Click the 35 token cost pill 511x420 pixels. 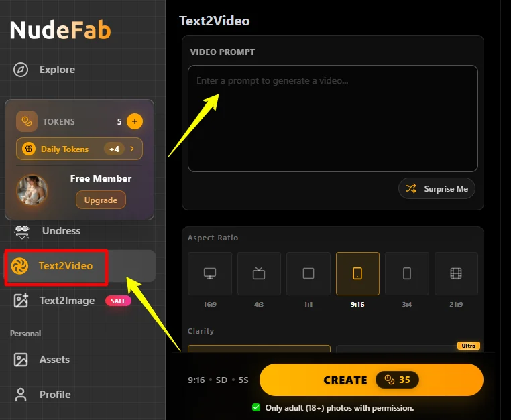[397, 380]
